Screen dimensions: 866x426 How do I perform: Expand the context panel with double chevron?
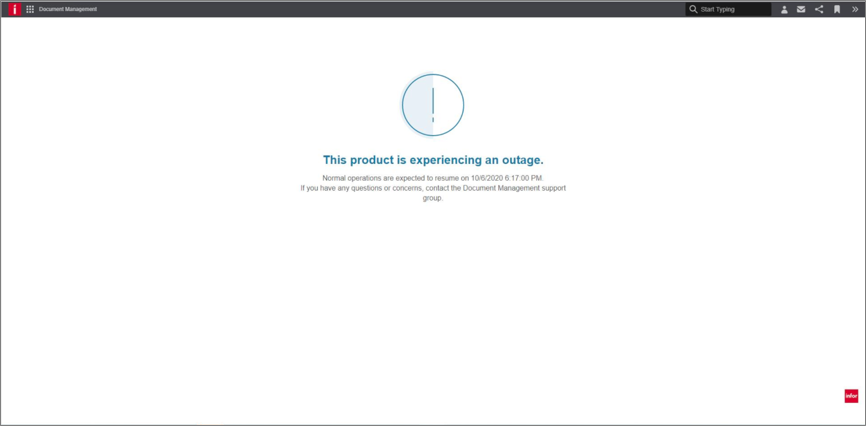[x=855, y=9]
